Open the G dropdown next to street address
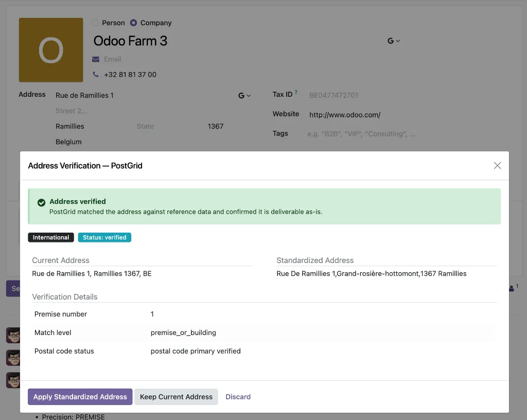Viewport: 527px width, 420px height. coord(244,96)
